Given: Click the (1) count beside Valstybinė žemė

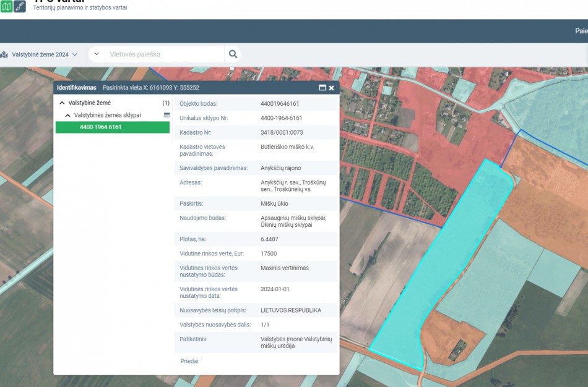Looking at the screenshot, I should (166, 103).
